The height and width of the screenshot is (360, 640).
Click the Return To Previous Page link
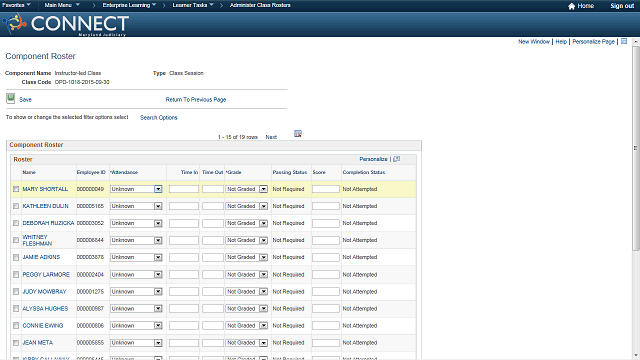tap(196, 100)
